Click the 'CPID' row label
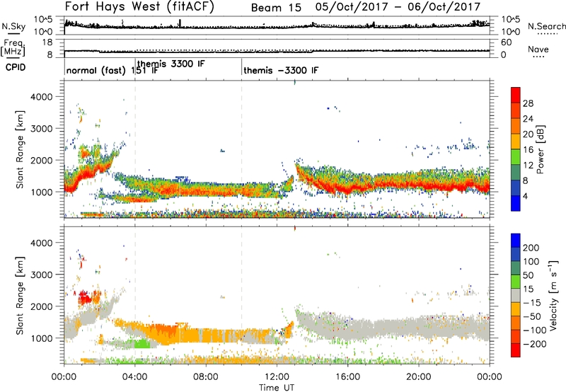 point(16,67)
